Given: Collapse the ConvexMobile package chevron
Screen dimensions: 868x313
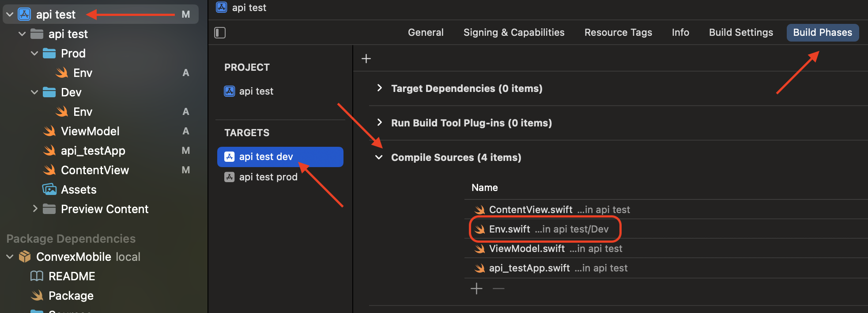Looking at the screenshot, I should pyautogui.click(x=10, y=257).
